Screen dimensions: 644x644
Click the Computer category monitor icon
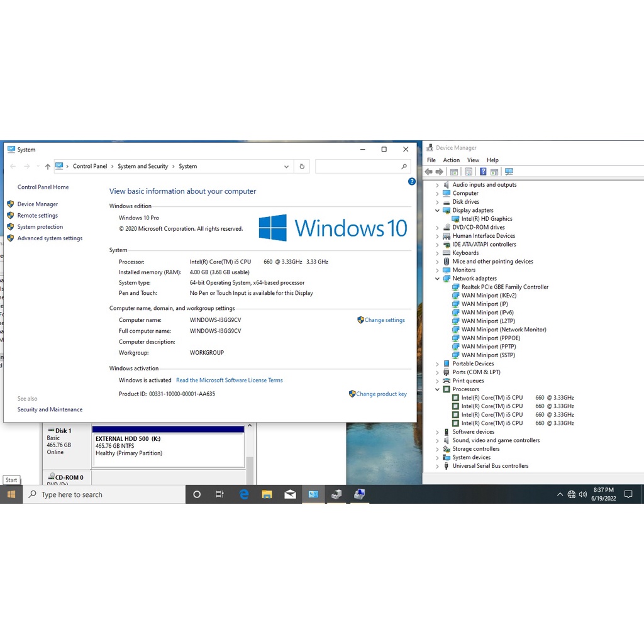click(447, 194)
